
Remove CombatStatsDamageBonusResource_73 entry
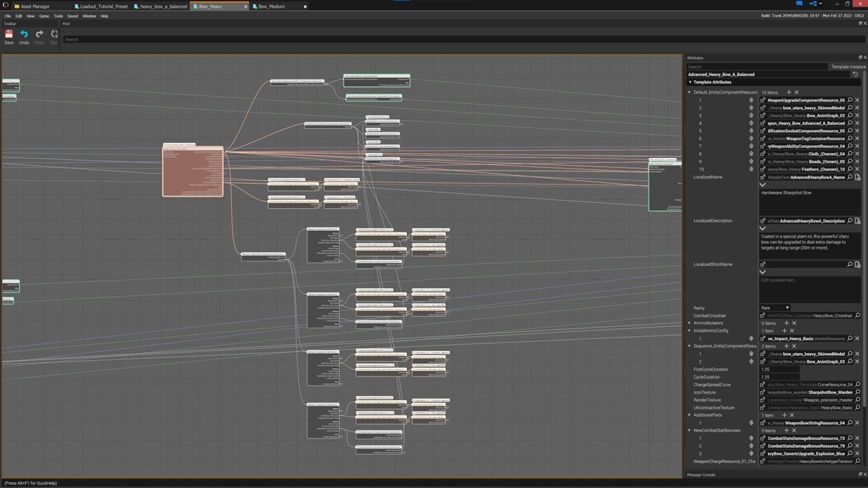pyautogui.click(x=857, y=439)
